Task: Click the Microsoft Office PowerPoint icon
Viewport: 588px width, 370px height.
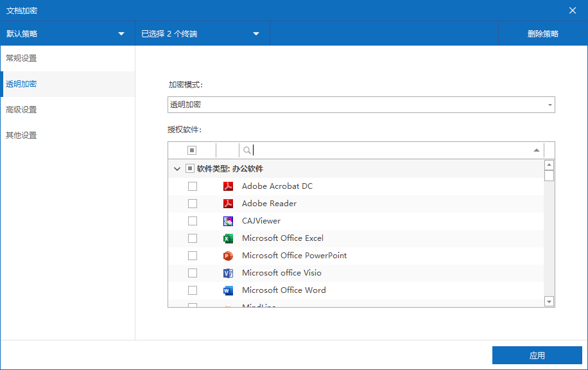Action: [228, 256]
